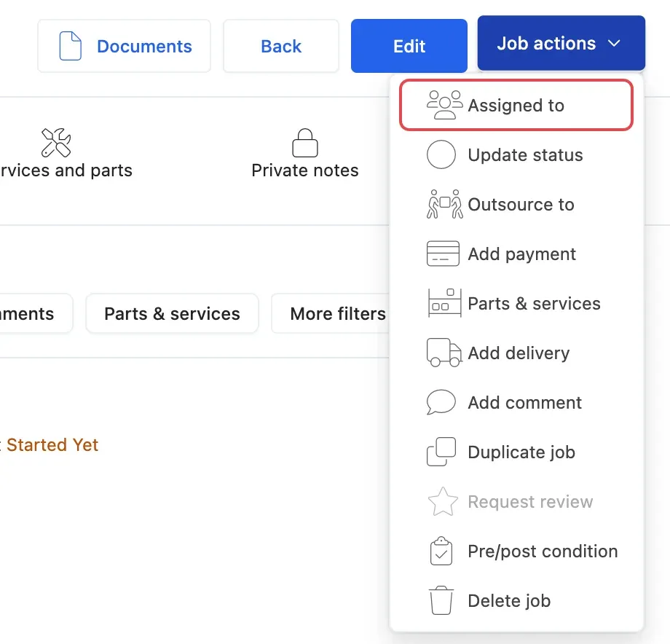Expand the Job actions dropdown chevron
The height and width of the screenshot is (644, 670).
(x=614, y=43)
